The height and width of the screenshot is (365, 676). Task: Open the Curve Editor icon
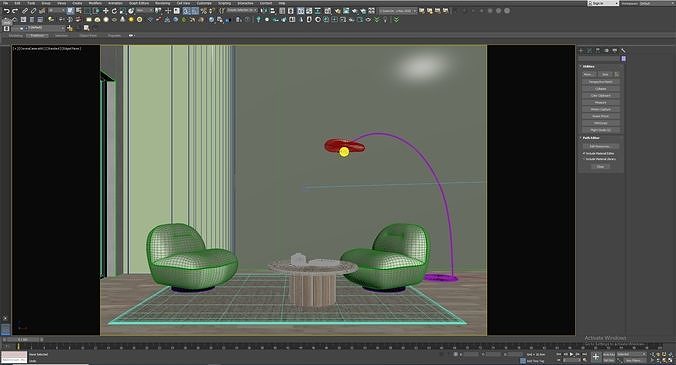click(x=309, y=11)
